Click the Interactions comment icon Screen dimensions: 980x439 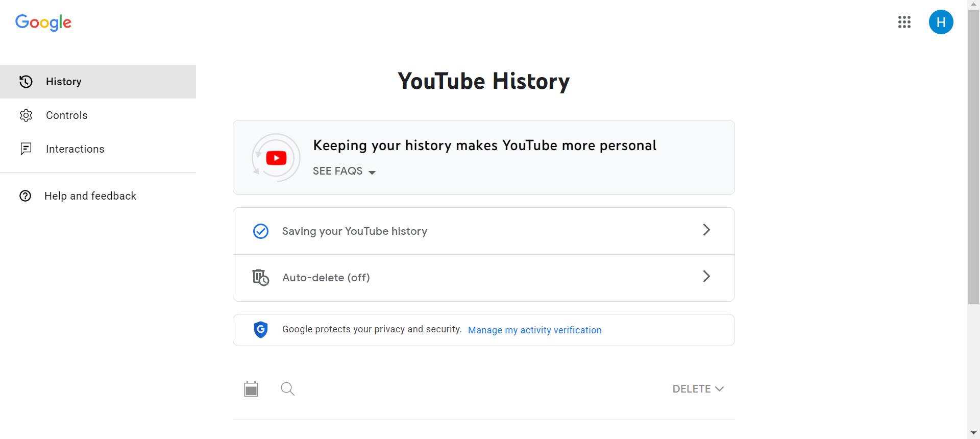[x=26, y=149]
